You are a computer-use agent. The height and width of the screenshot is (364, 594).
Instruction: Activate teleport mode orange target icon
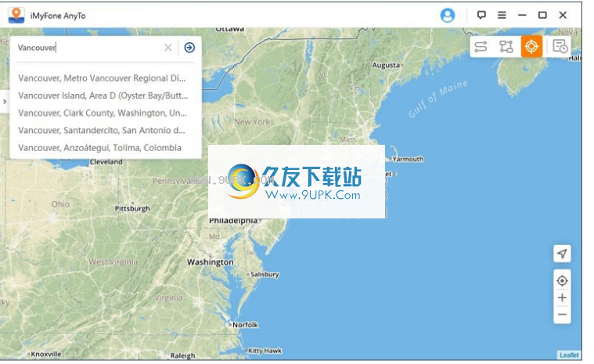[531, 47]
